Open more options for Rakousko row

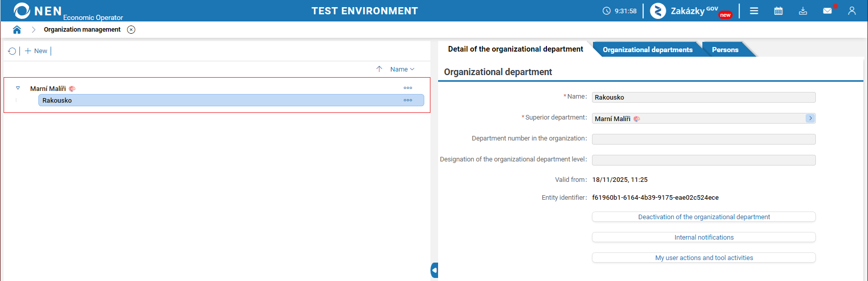408,100
